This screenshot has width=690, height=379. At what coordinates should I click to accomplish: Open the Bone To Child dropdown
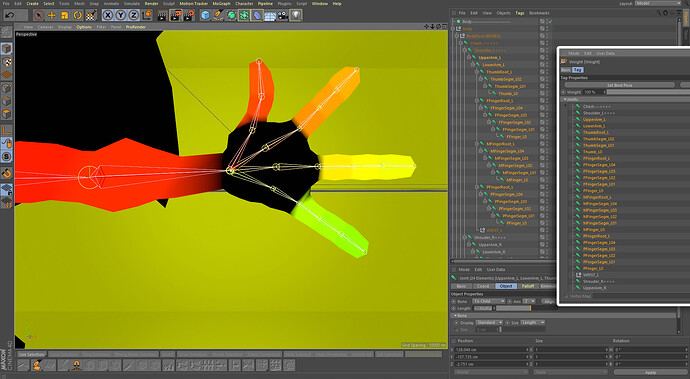pos(488,302)
